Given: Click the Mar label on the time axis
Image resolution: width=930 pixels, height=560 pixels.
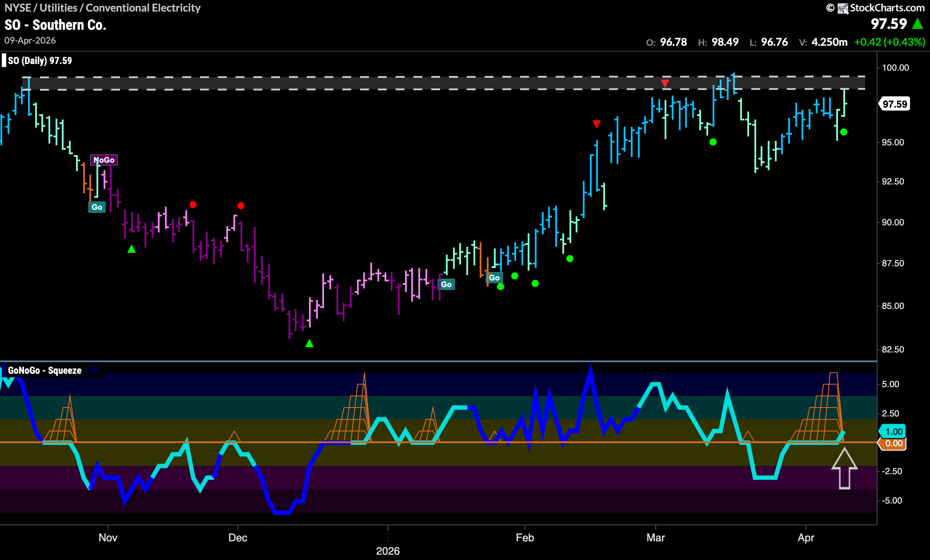Looking at the screenshot, I should [x=656, y=538].
